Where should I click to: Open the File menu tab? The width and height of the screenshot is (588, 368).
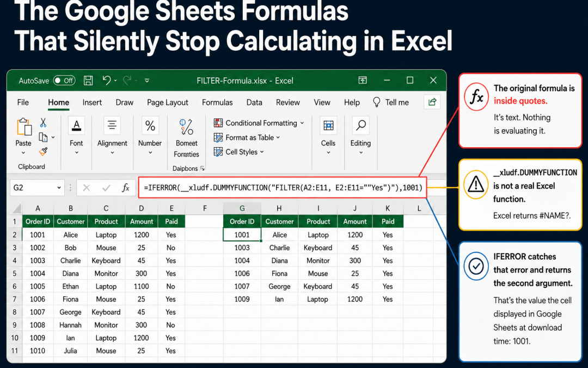pos(23,102)
